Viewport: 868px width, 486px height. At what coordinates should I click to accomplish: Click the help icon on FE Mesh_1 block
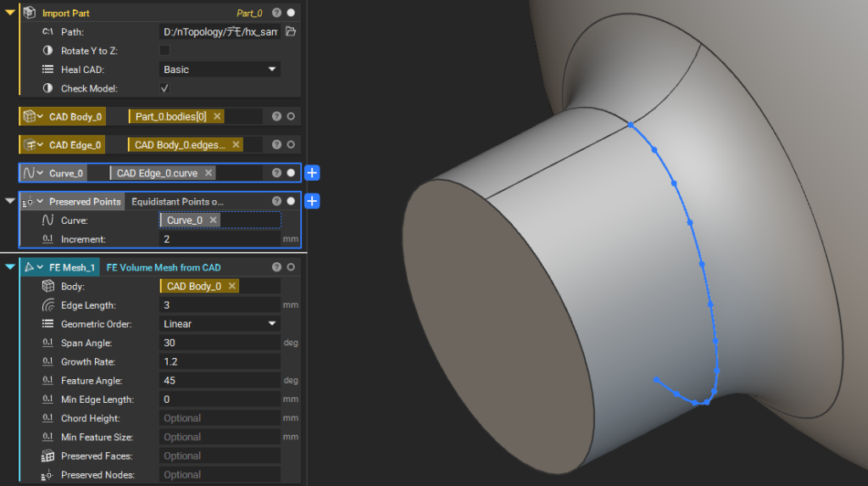276,268
